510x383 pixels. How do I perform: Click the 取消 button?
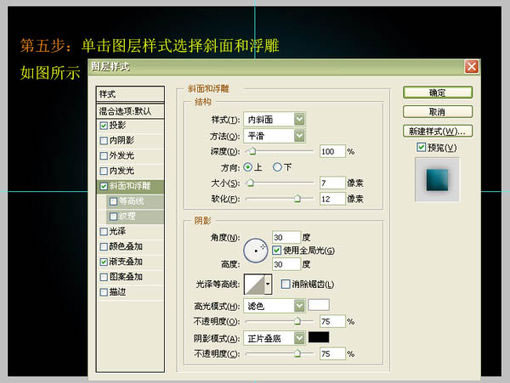tap(438, 112)
